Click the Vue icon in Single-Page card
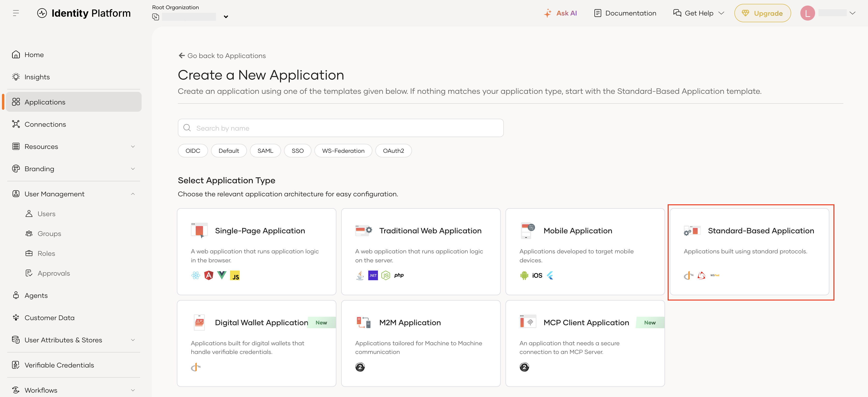 click(222, 275)
